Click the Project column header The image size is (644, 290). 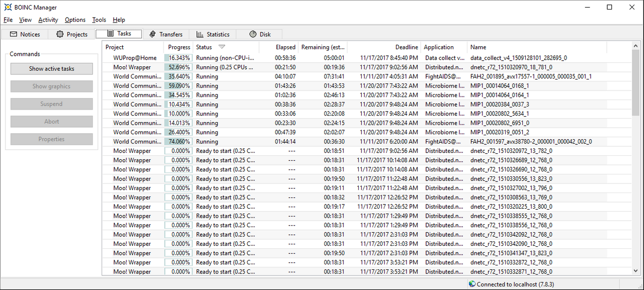tap(133, 47)
